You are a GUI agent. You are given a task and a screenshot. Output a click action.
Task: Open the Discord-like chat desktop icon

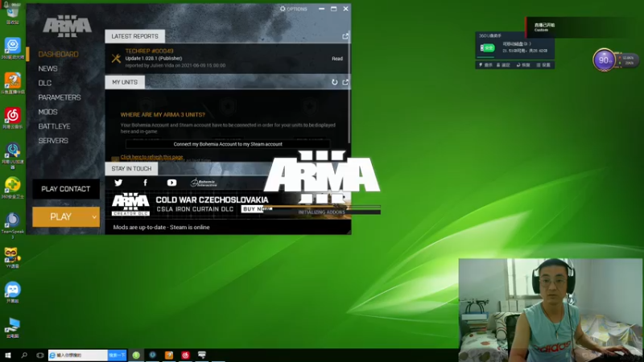point(12,292)
